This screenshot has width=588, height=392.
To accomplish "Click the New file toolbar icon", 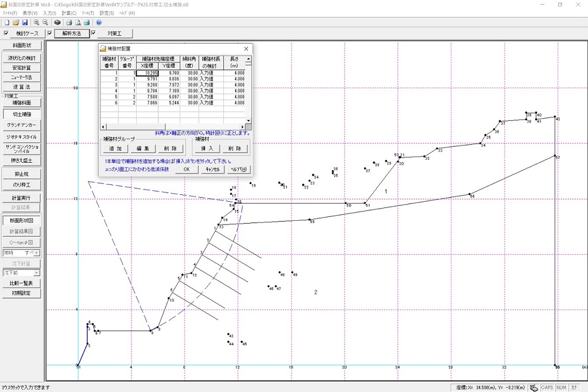I will (x=6, y=22).
